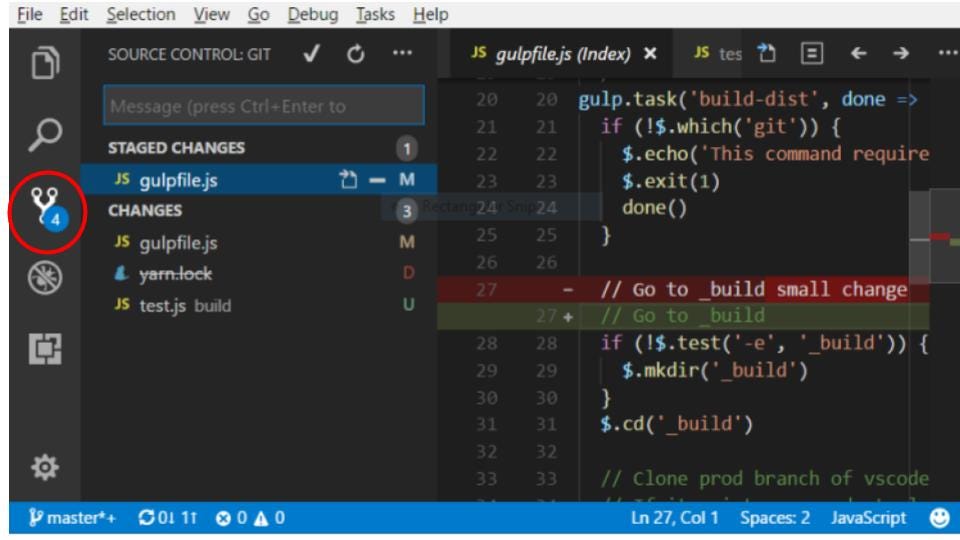Screen dimensions: 960x540
Task: Open the Edit menu
Action: pos(74,14)
